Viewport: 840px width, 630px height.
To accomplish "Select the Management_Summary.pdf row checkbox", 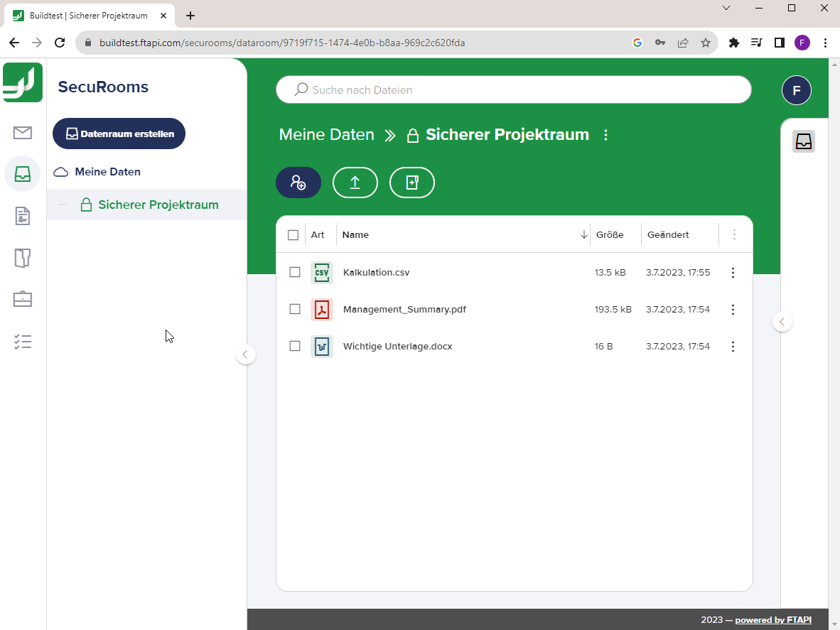I will (x=294, y=309).
